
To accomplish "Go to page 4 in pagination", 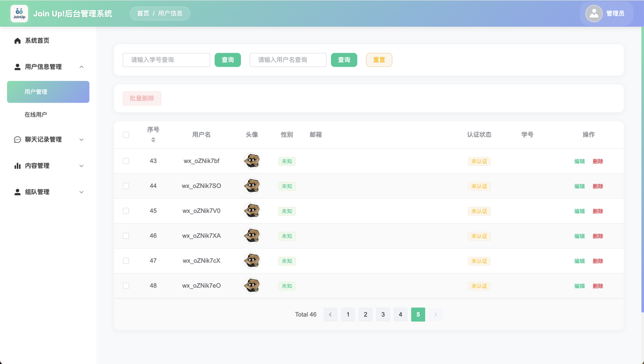I will coord(400,315).
